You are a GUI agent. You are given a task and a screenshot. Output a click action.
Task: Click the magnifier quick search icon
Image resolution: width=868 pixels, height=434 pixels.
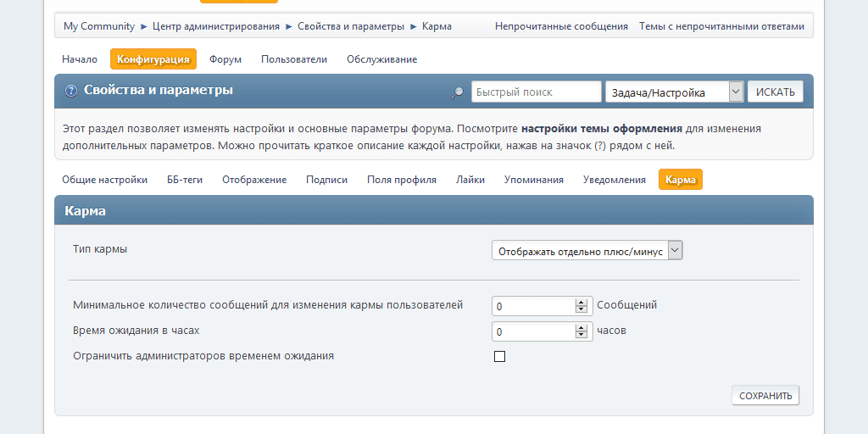pyautogui.click(x=457, y=92)
